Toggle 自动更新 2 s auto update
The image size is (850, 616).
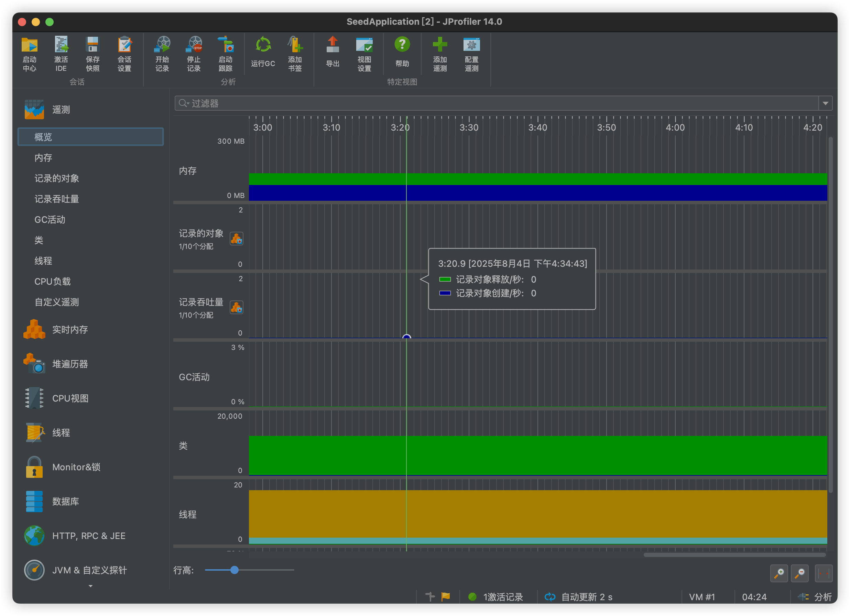click(578, 597)
